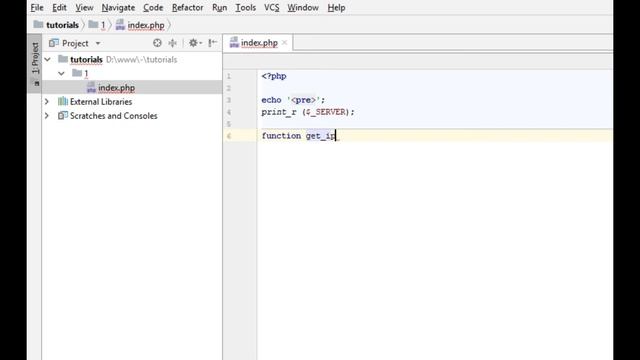The height and width of the screenshot is (360, 640).
Task: Click the tutorials breadcrumb in navigation bar
Action: 56,25
